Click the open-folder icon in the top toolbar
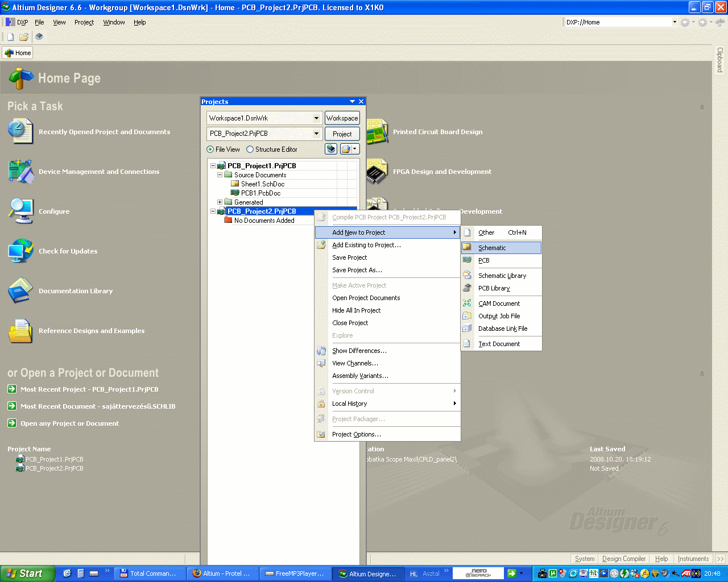The image size is (728, 582). (24, 37)
